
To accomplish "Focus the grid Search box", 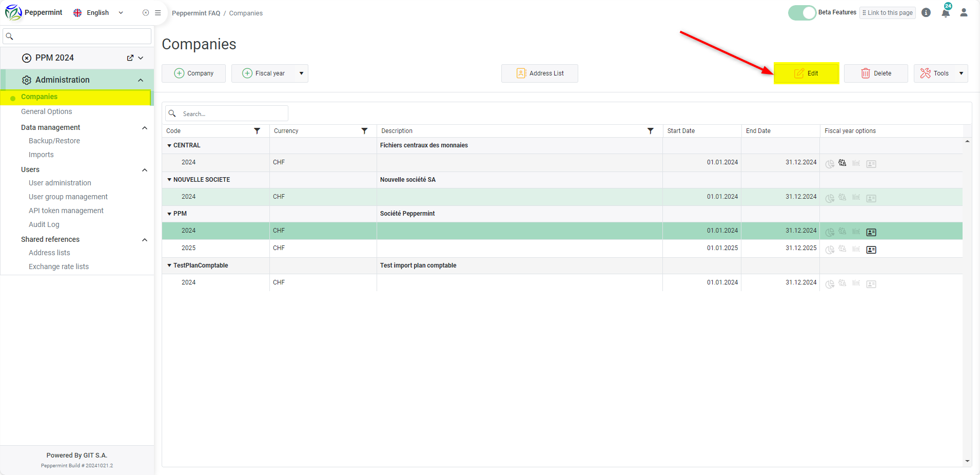I will click(226, 113).
